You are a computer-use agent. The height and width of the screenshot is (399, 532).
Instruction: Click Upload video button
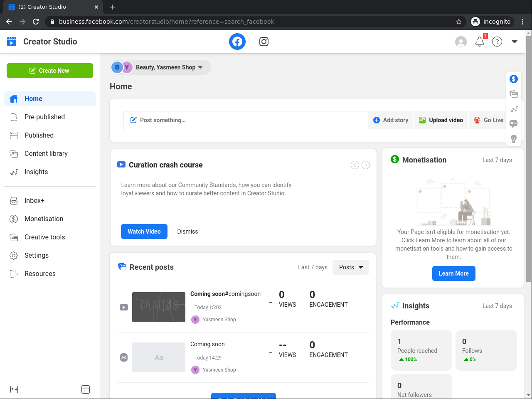441,120
